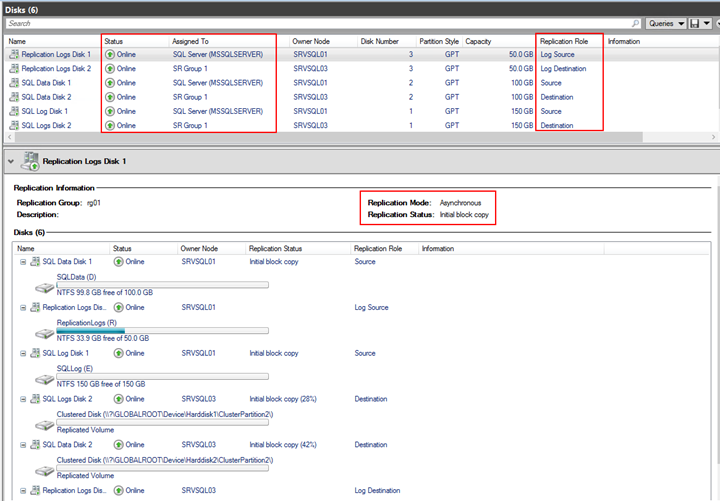This screenshot has width=720, height=501.
Task: Collapse SQL Logs Disk 2 in details tree
Action: 22,399
